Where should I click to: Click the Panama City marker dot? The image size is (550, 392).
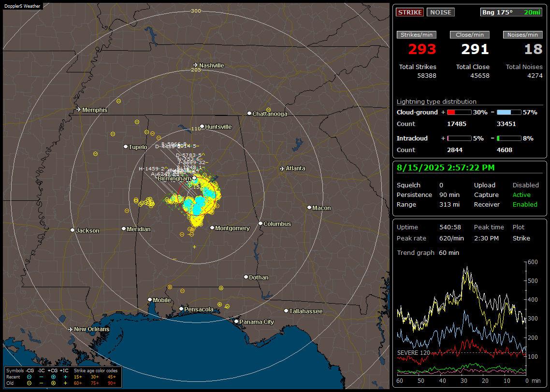pyautogui.click(x=236, y=321)
